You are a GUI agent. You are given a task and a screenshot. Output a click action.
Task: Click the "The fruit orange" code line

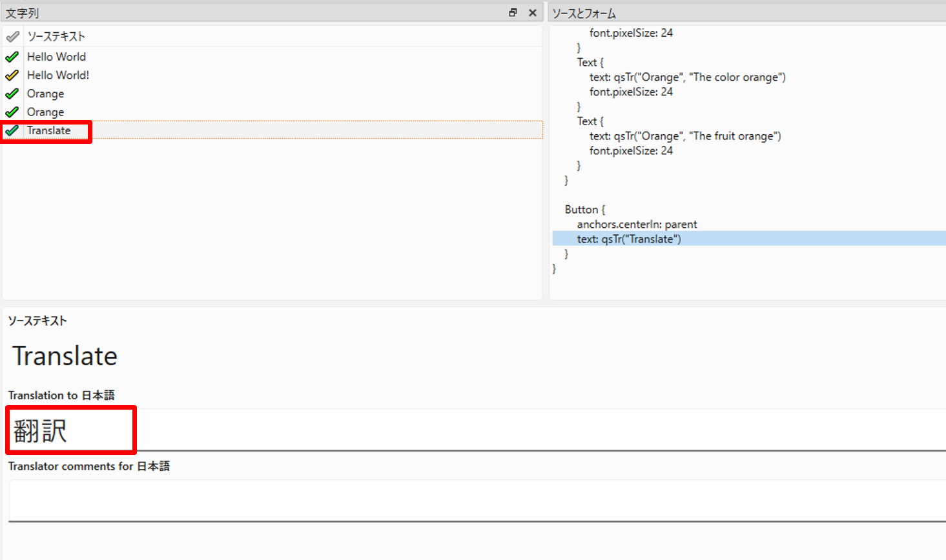(684, 136)
